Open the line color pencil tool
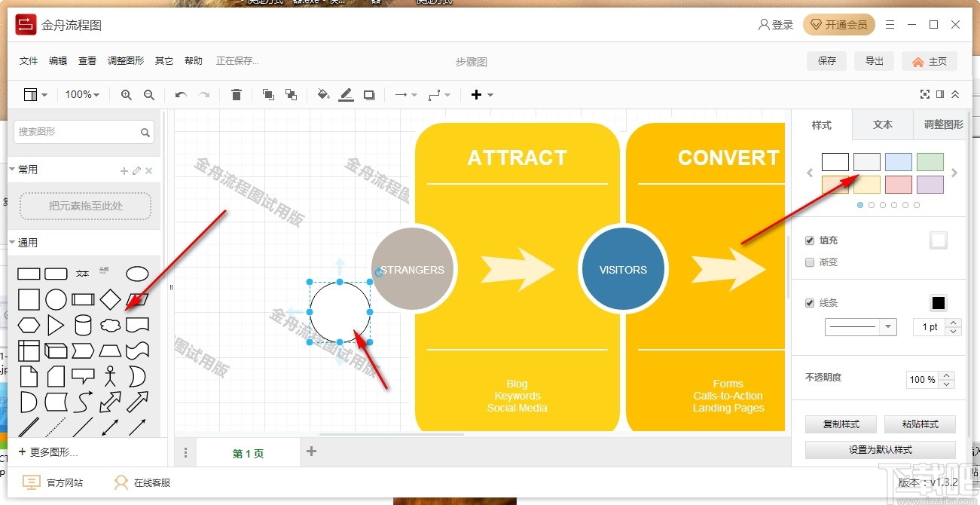This screenshot has width=980, height=505. tap(346, 95)
